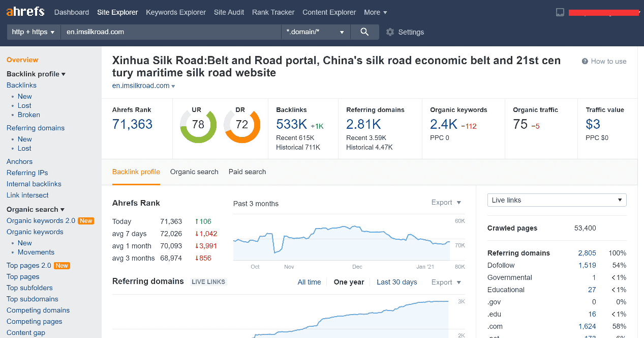644x338 pixels.
Task: Open the Backlinks report in sidebar
Action: point(21,85)
